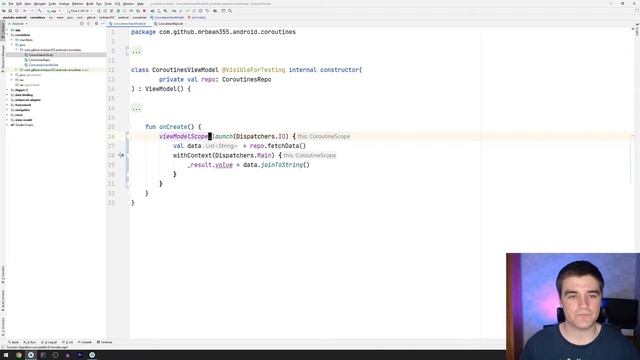The width and height of the screenshot is (640, 360).
Task: Switch to the CoroutinesRepo.kt editor tab
Action: click(170, 24)
